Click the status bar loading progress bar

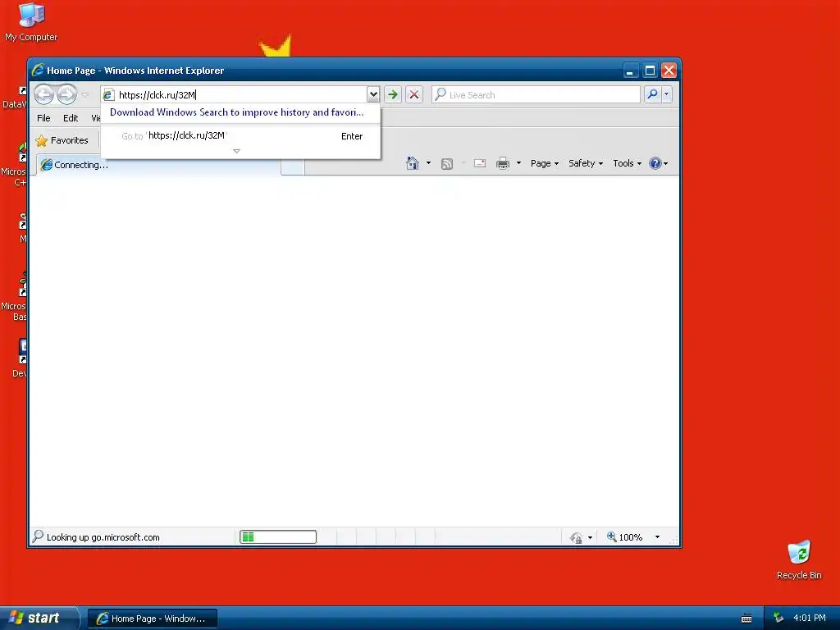278,536
